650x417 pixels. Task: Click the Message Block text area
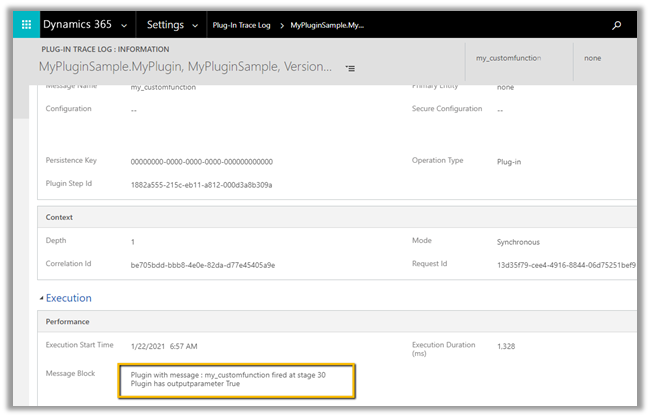coord(235,379)
